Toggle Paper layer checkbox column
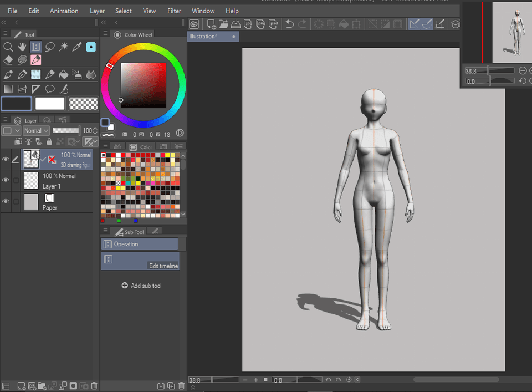 (x=16, y=202)
